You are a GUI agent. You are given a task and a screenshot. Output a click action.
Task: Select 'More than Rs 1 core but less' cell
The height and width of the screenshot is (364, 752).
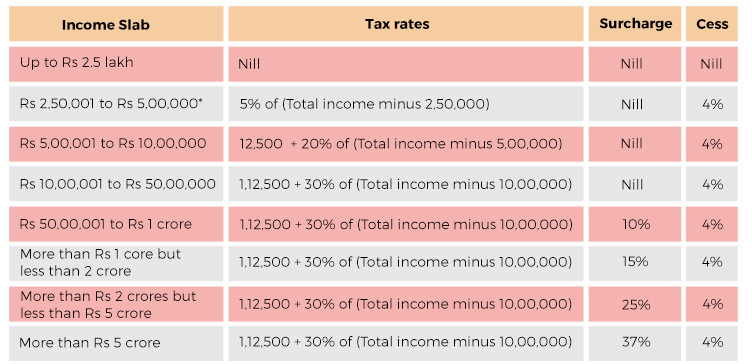click(x=116, y=263)
